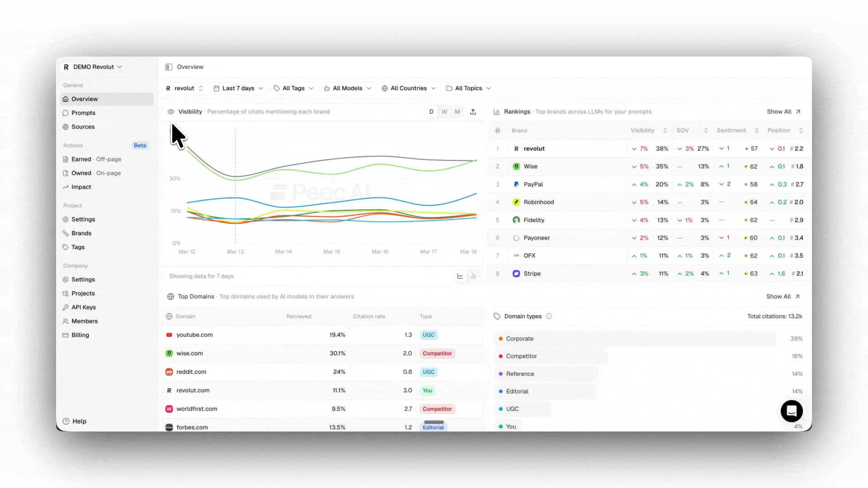
Task: Click the wise.com favicon
Action: point(169,353)
